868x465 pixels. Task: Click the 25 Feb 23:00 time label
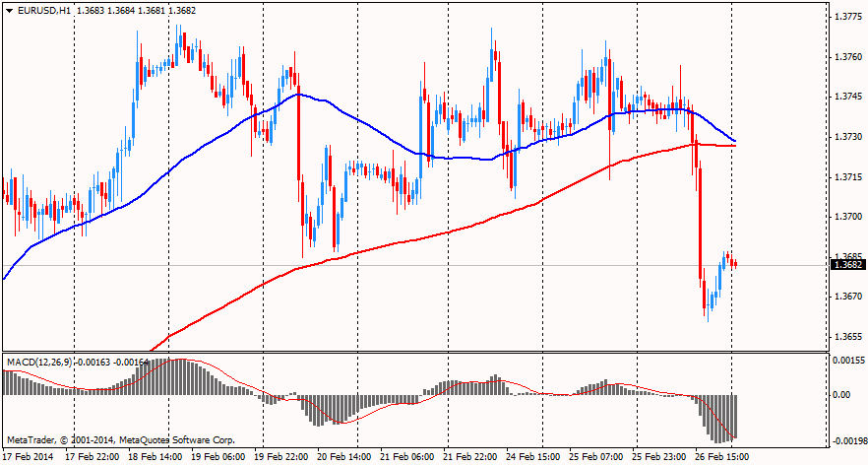(659, 457)
